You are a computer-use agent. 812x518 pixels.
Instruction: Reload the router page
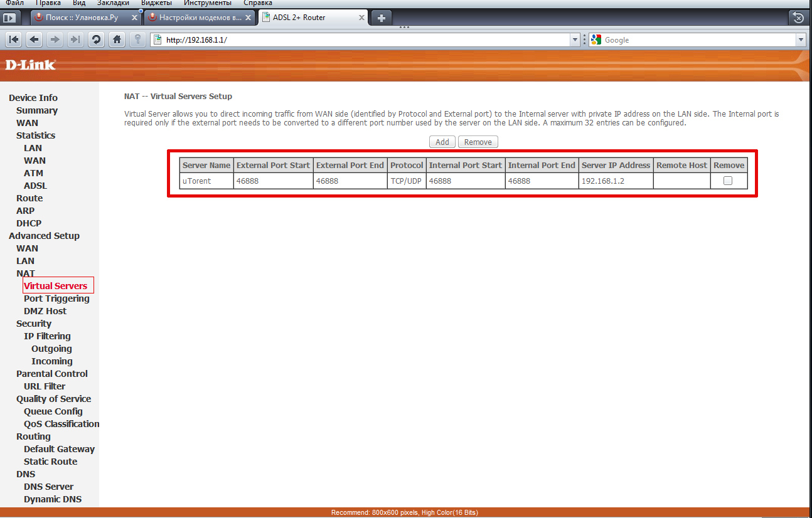(97, 40)
